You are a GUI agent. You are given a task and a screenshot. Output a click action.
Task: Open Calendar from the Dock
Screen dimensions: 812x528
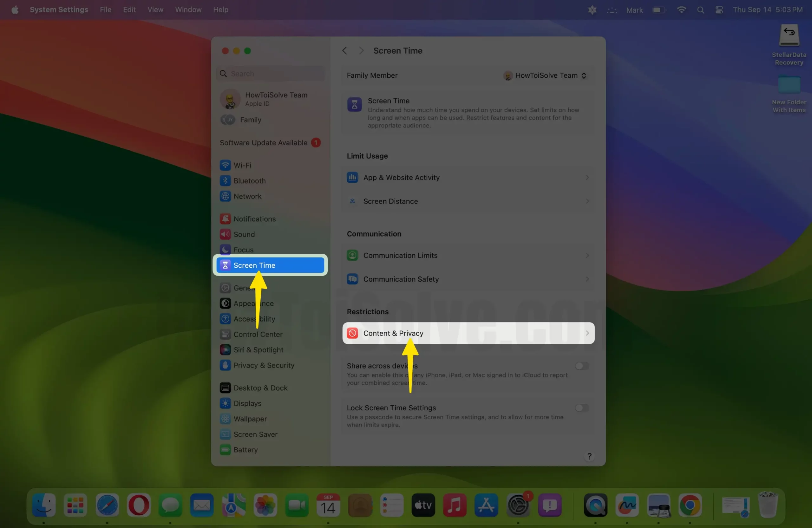coord(328,505)
